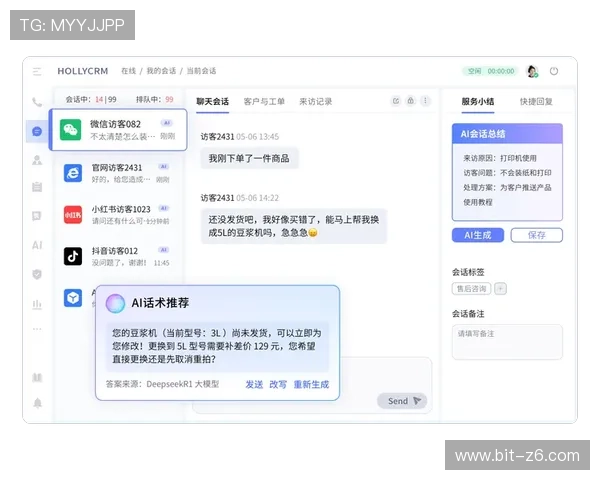Click the blue cube app icon in conversation list
The image size is (600, 480).
73,298
